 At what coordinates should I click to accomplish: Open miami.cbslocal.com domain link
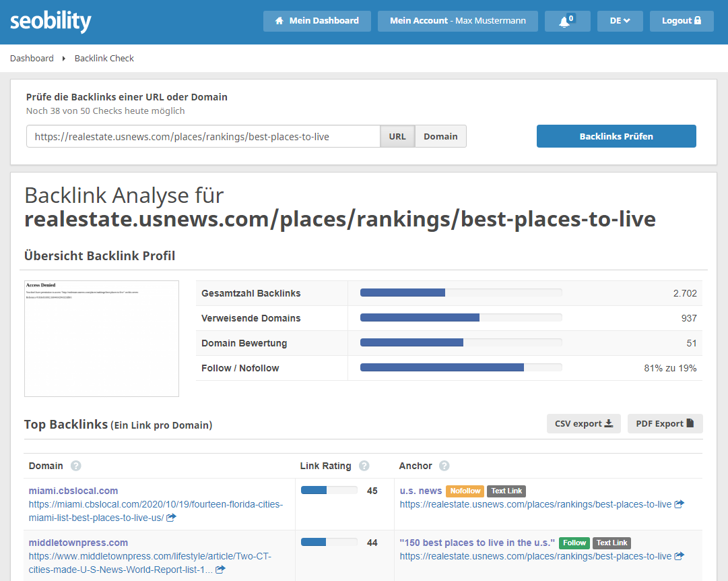click(73, 491)
